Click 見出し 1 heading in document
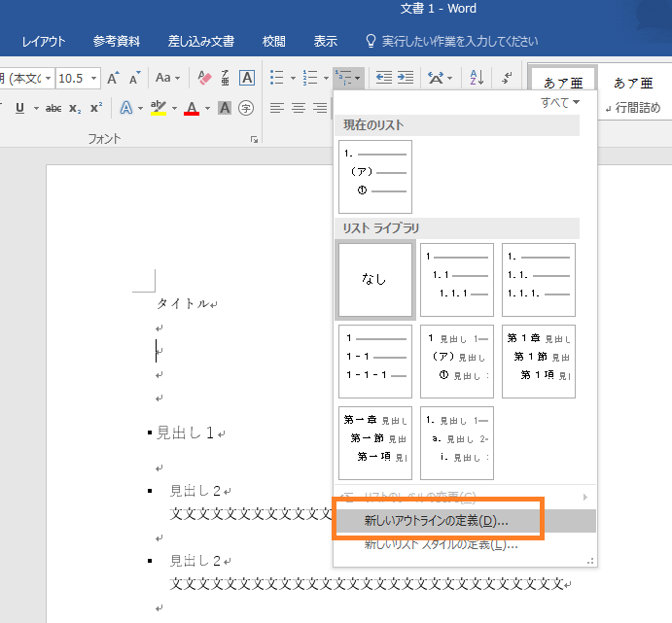 [x=185, y=433]
